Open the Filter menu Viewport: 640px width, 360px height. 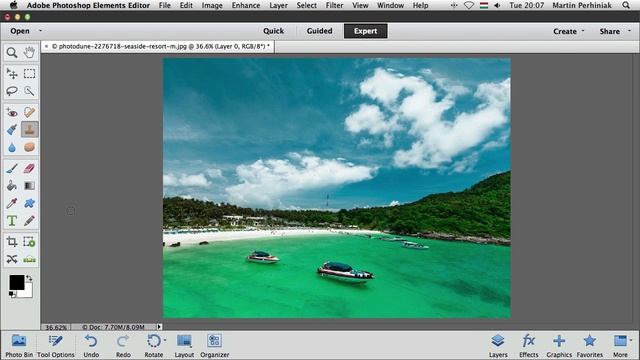tap(334, 5)
